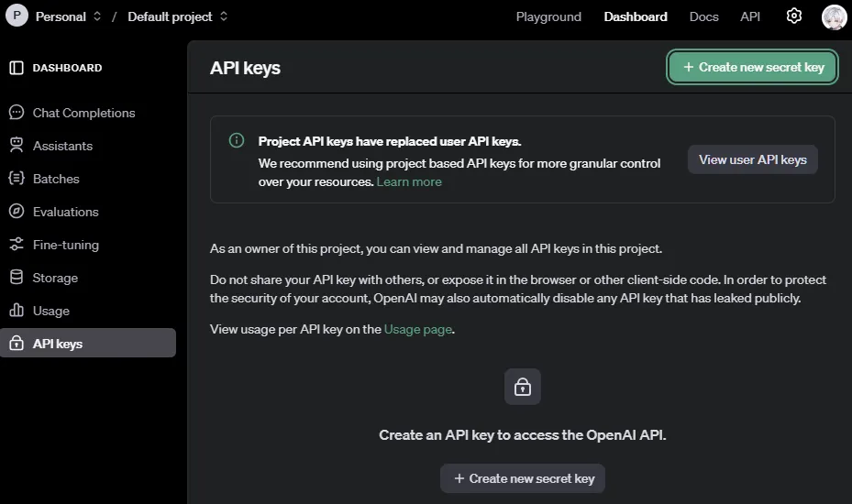
Task: Open settings with the gear icon
Action: pos(794,16)
